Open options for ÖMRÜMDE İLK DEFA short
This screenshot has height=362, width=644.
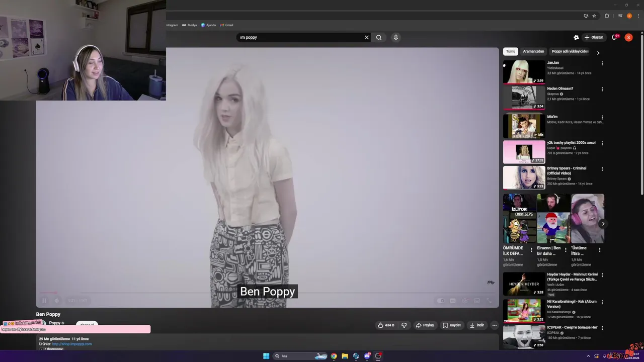click(x=532, y=250)
